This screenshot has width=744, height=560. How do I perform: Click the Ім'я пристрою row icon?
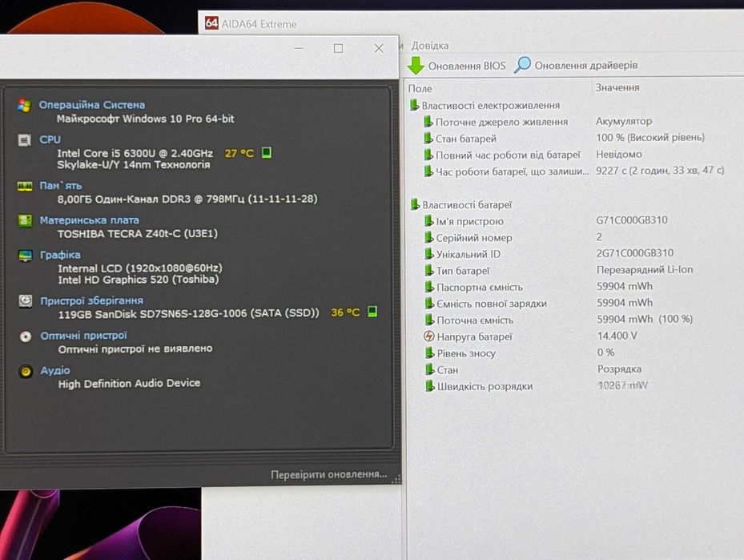(429, 220)
